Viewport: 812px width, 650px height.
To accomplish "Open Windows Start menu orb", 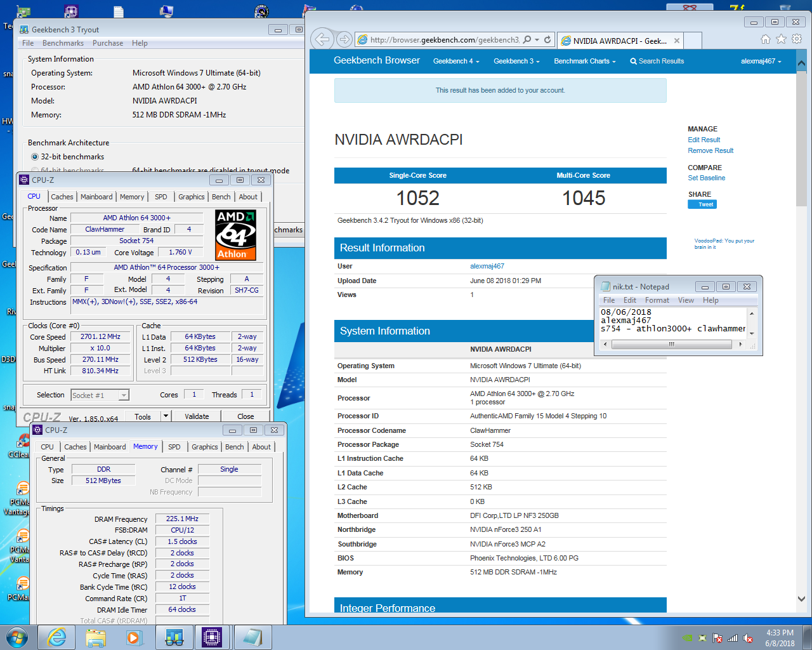I will pyautogui.click(x=16, y=637).
